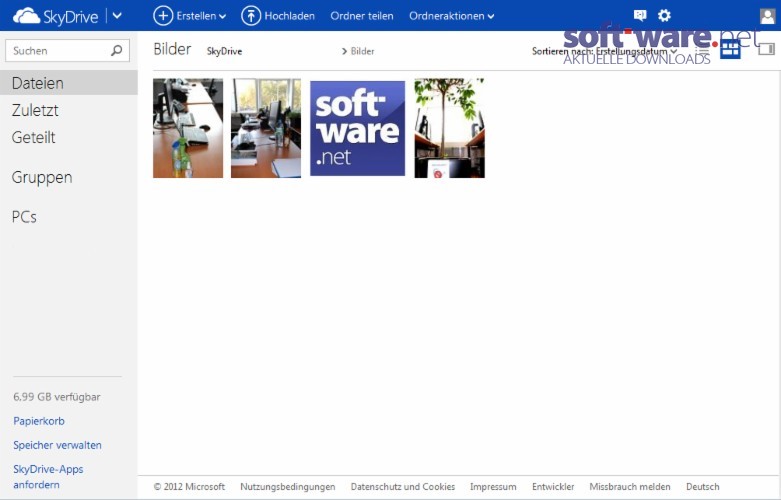Open the Ordneraktionen dropdown menu
This screenshot has height=500, width=781.
coord(451,16)
